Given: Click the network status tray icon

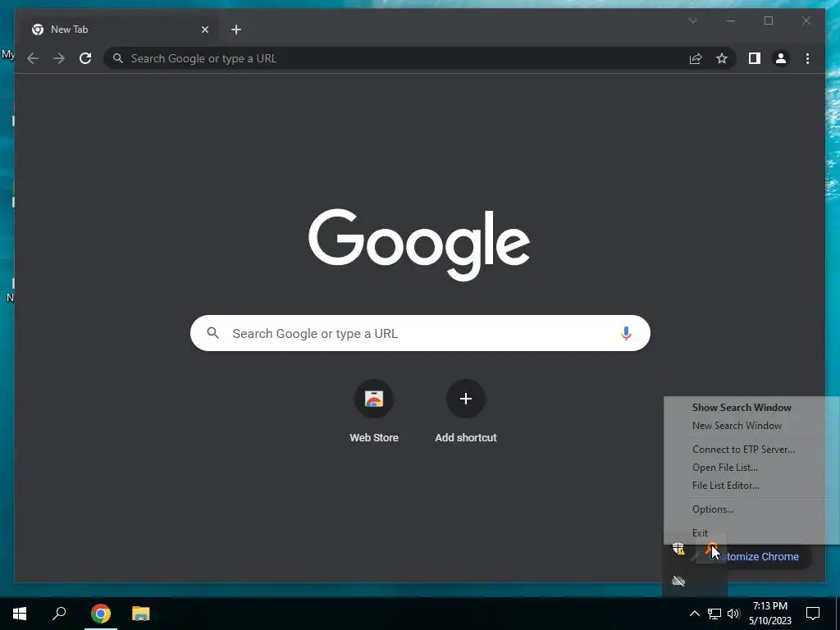Looking at the screenshot, I should [x=714, y=614].
